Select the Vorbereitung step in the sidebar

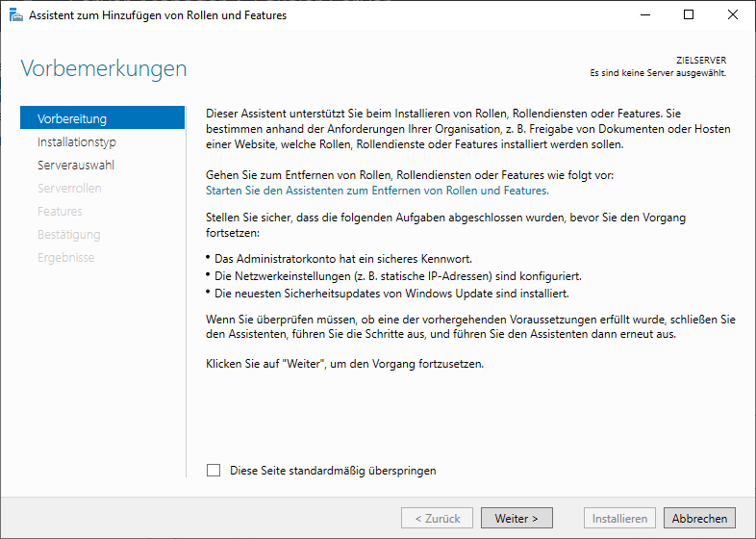point(72,119)
